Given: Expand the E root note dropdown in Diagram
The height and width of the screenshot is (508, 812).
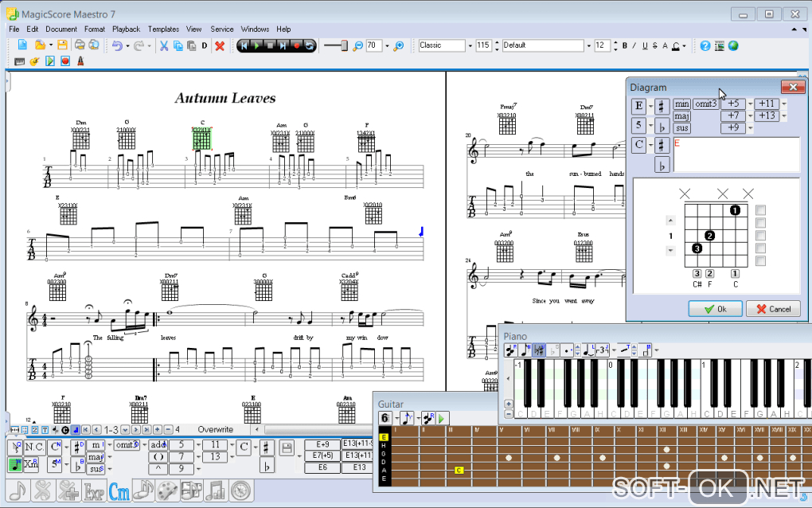Looking at the screenshot, I should click(x=651, y=106).
